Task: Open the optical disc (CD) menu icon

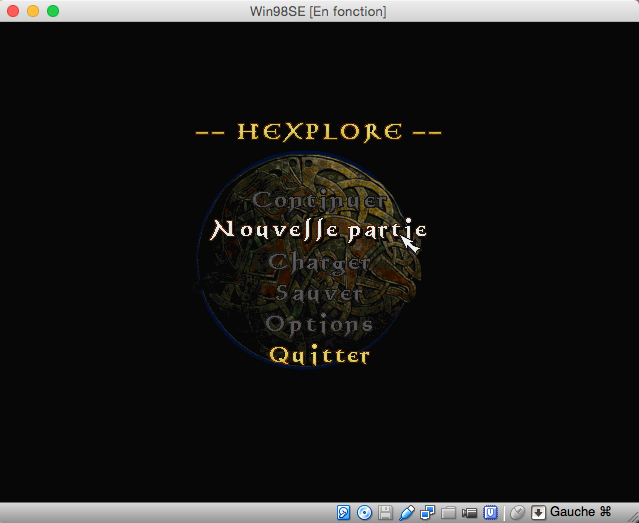Action: coord(364,512)
